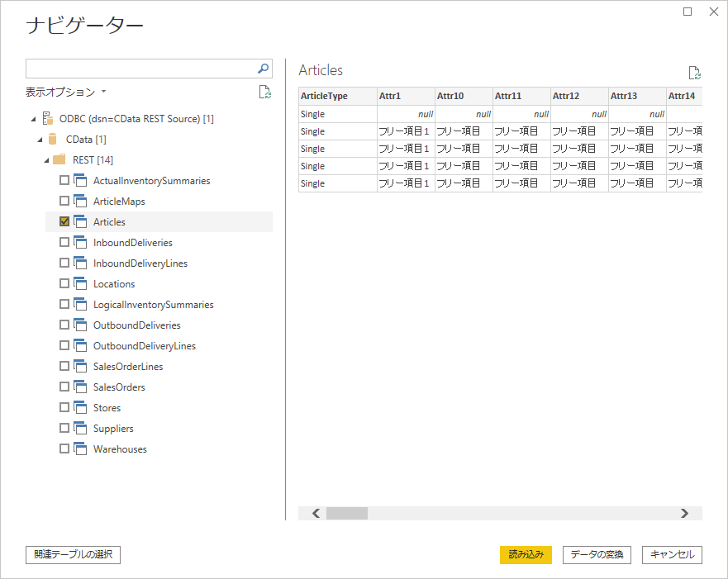
Task: Click the Attr11 column header
Action: (521, 96)
